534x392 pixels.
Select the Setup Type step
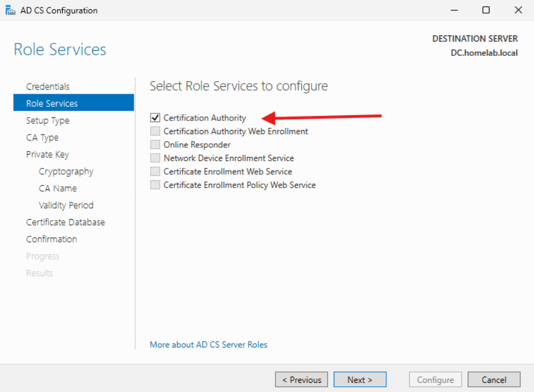[47, 120]
